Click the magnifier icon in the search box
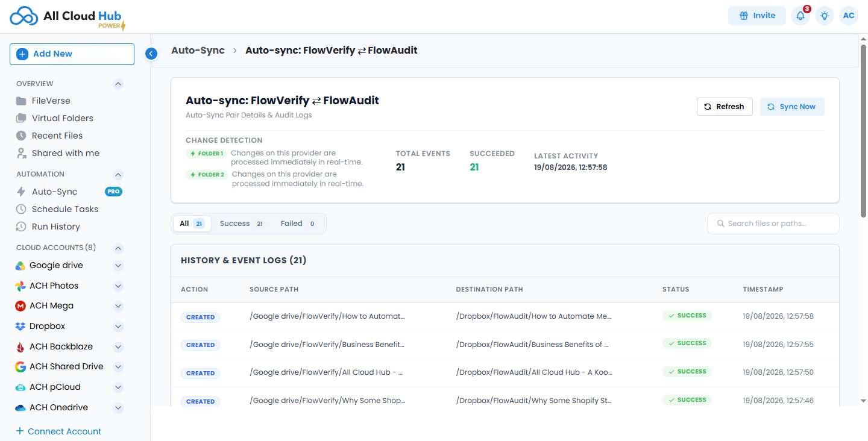 [720, 224]
